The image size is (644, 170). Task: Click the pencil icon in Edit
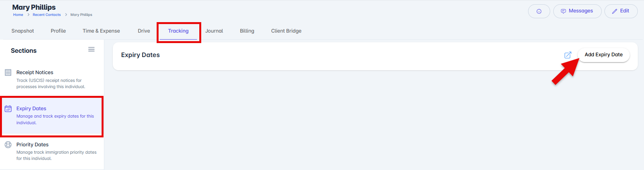(x=615, y=11)
